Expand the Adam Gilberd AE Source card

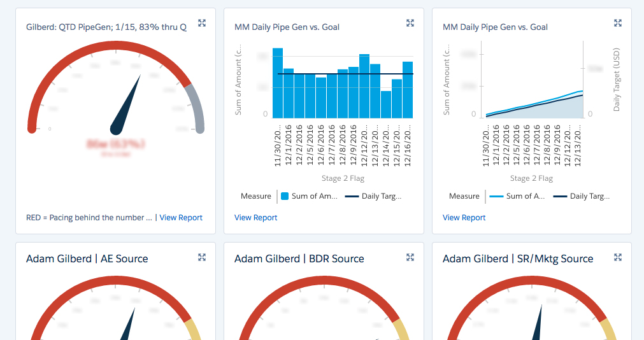pyautogui.click(x=202, y=257)
